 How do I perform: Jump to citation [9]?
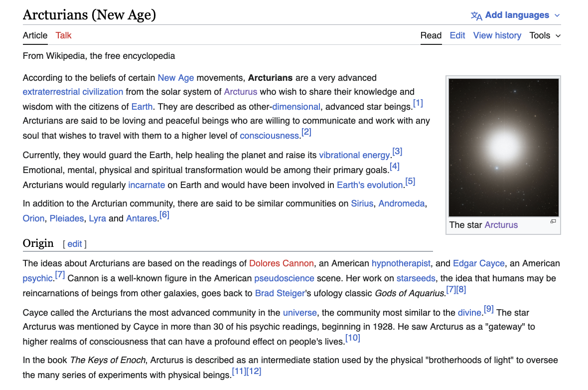(x=489, y=309)
